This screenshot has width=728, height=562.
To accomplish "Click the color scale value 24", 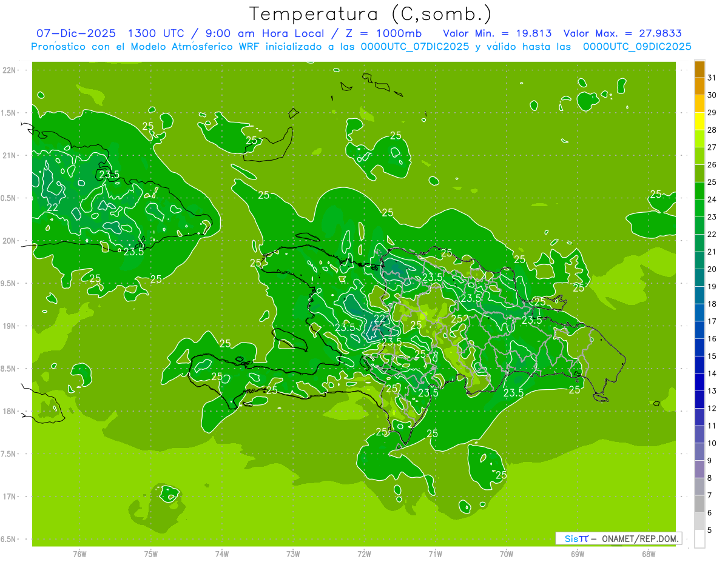I will tap(712, 199).
